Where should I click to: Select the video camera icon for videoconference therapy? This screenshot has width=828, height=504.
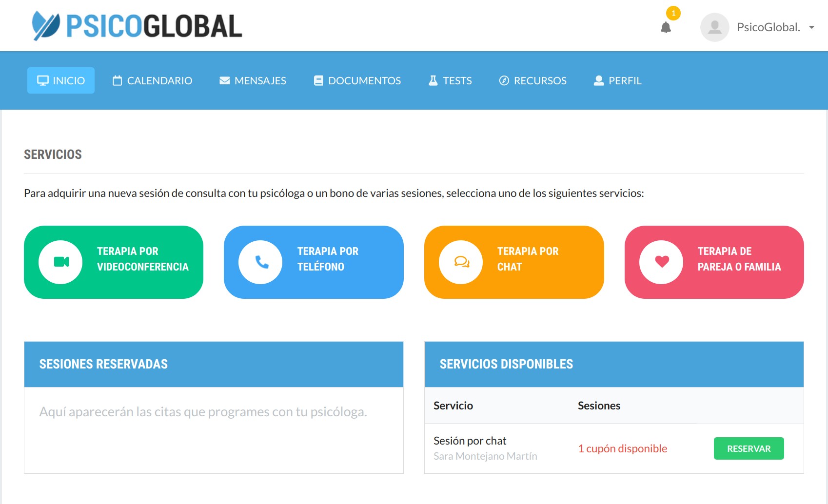61,262
